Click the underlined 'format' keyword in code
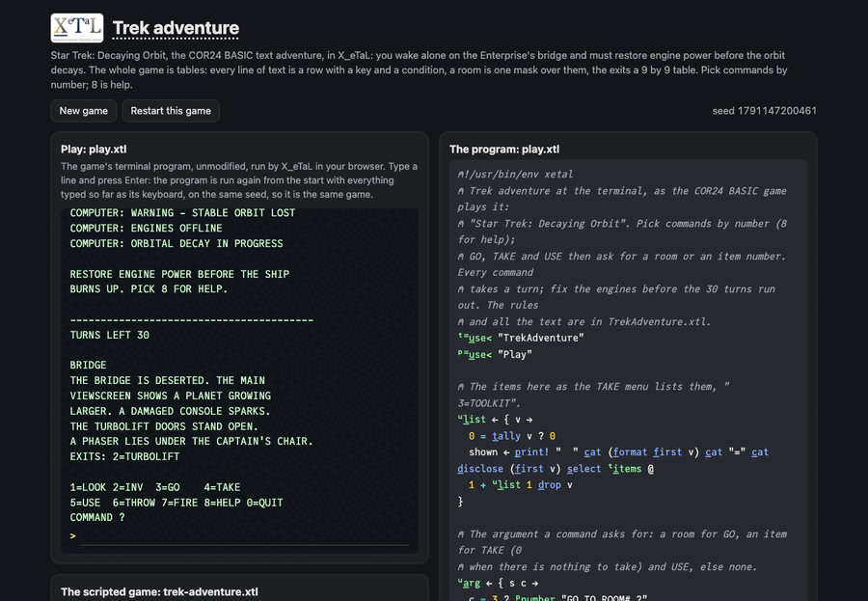The image size is (868, 601). (x=630, y=452)
